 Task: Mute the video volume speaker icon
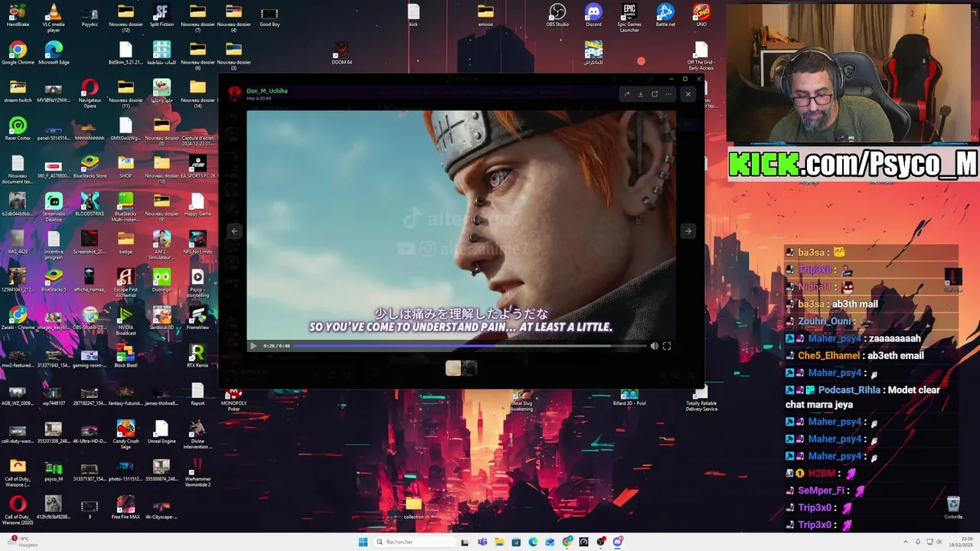click(654, 346)
